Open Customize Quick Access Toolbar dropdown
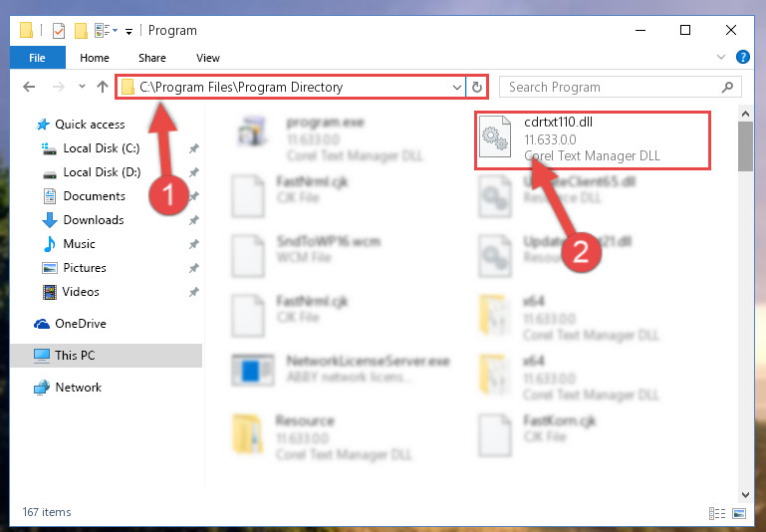 point(128,32)
